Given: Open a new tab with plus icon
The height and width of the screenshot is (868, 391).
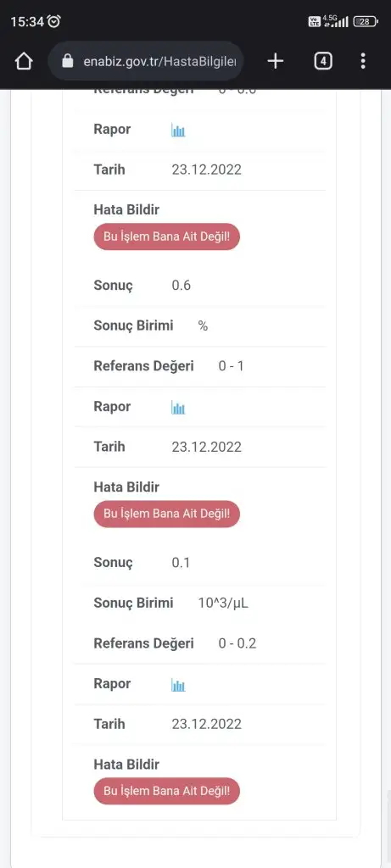Looking at the screenshot, I should pos(276,61).
